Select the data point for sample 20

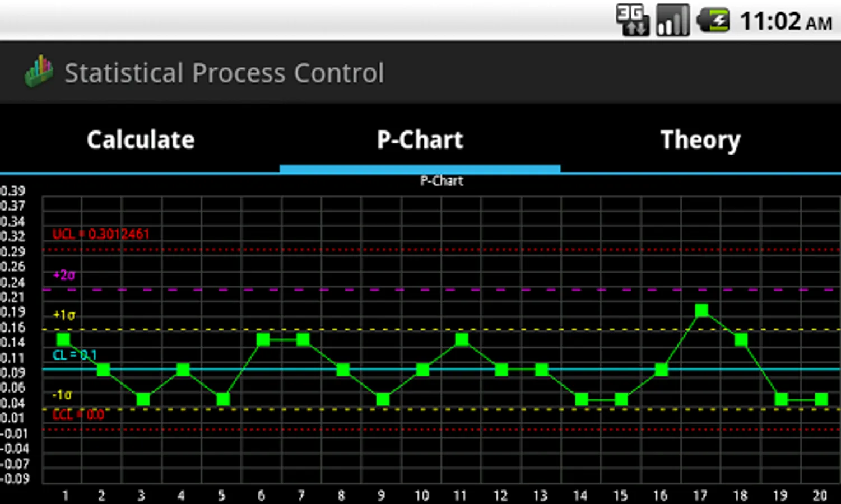coord(821,399)
